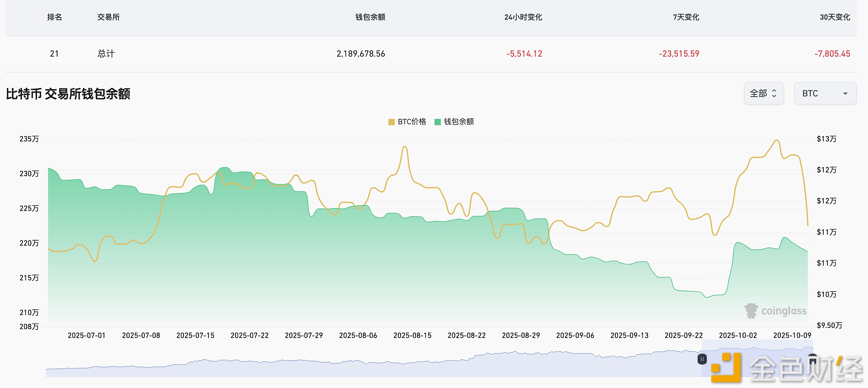Select the 总计 balance row in the table
This screenshot has width=868, height=388.
(434, 53)
